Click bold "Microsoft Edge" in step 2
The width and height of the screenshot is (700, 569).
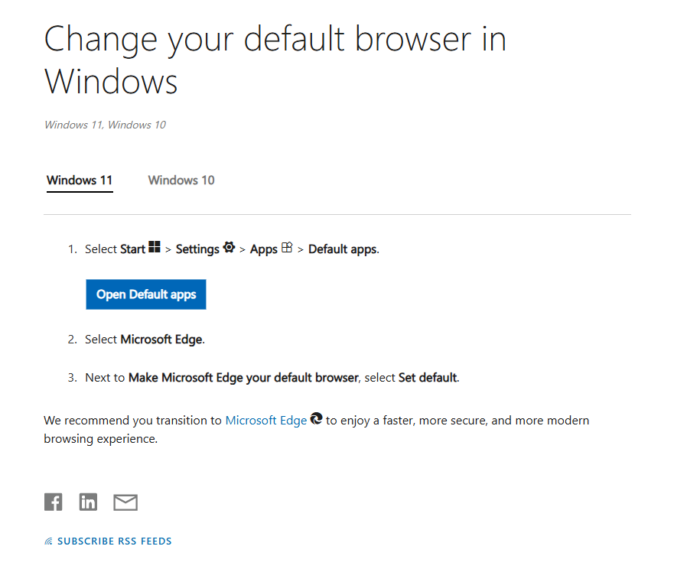[x=162, y=339]
